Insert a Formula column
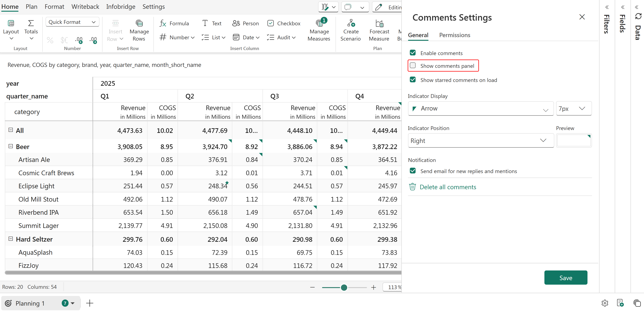Viewport: 644px width, 311px height. coord(174,23)
